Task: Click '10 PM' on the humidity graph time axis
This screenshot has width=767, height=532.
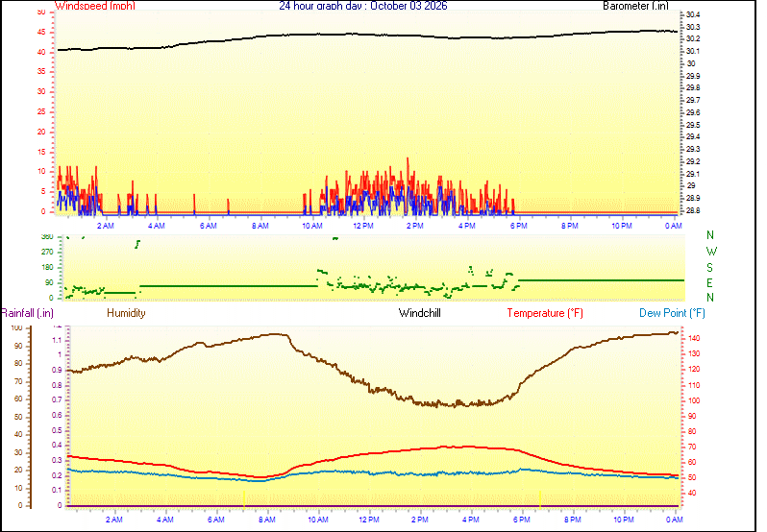Action: (x=623, y=520)
